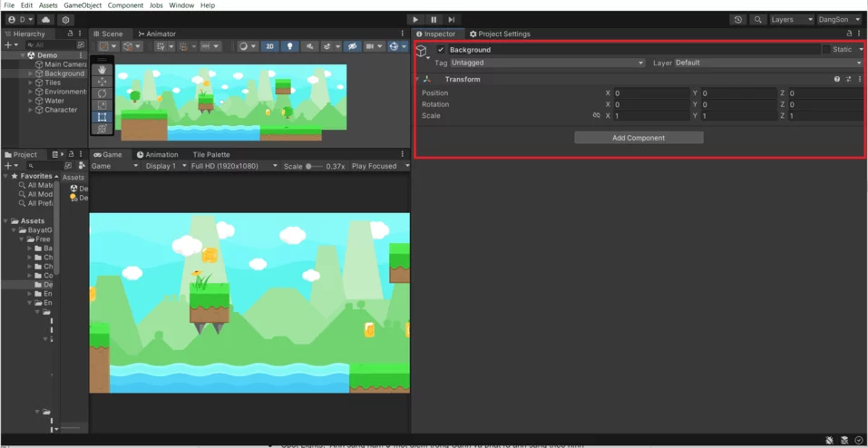The width and height of the screenshot is (868, 448).
Task: Click the Game view Scale slider
Action: click(x=314, y=166)
